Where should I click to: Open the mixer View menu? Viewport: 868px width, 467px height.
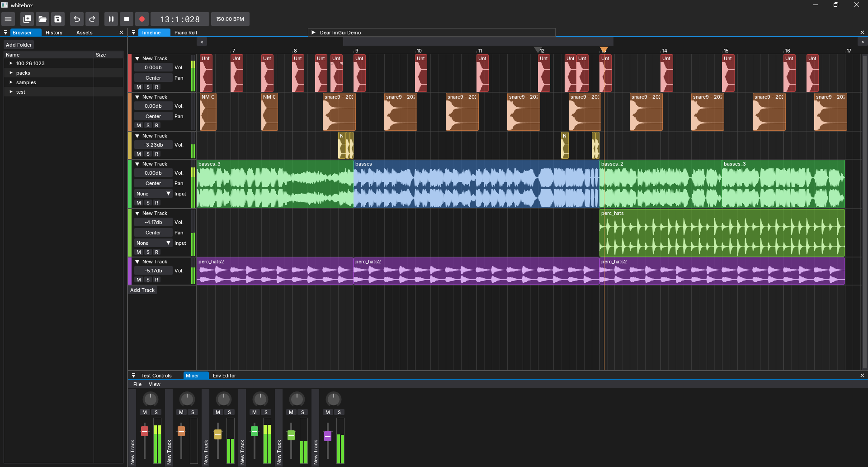155,384
